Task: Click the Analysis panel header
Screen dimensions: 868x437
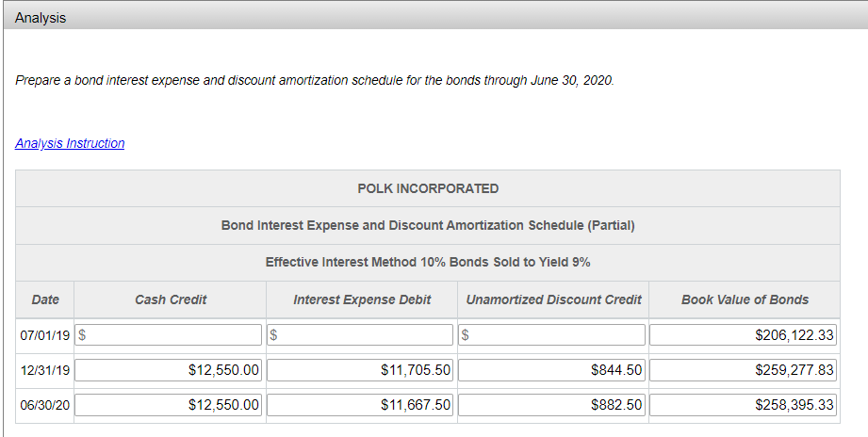Action: [434, 18]
